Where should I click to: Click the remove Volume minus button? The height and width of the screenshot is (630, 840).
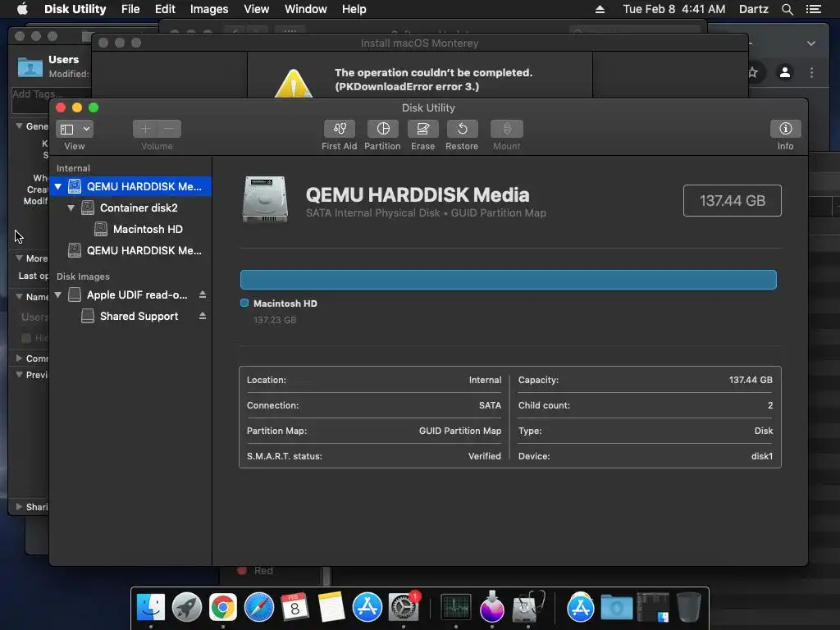[169, 129]
